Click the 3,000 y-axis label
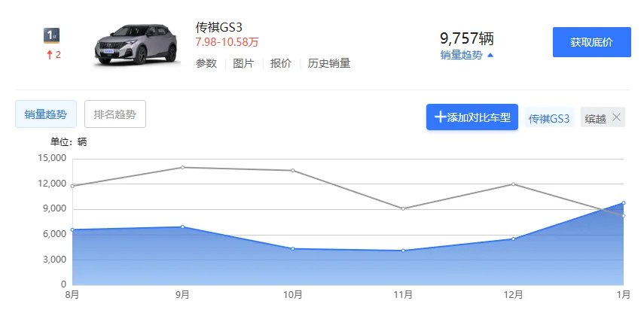Image resolution: width=644 pixels, height=313 pixels. pos(54,260)
